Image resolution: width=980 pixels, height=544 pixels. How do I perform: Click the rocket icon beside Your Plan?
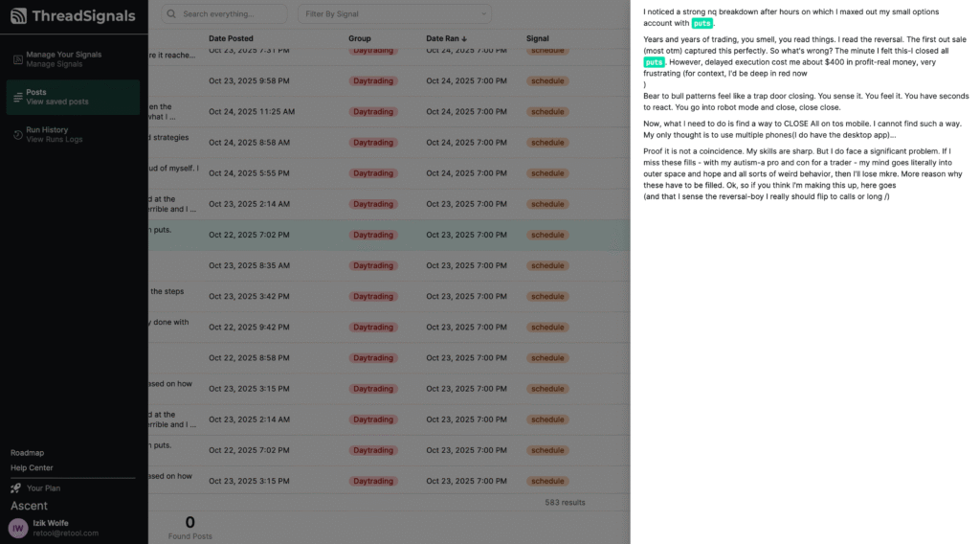tap(16, 488)
